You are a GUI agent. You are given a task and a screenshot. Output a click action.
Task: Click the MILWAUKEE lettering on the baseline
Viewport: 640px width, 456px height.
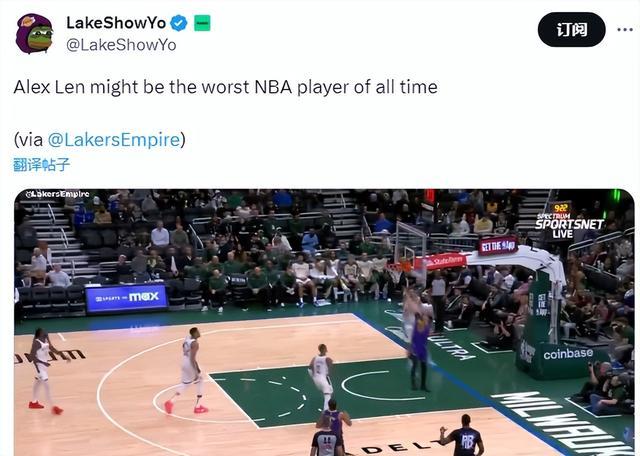(x=567, y=423)
